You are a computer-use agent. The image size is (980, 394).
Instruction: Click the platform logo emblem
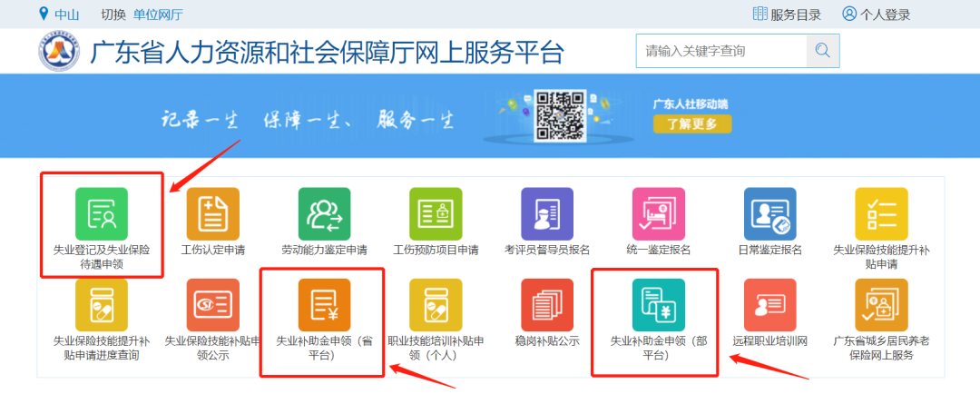59,51
